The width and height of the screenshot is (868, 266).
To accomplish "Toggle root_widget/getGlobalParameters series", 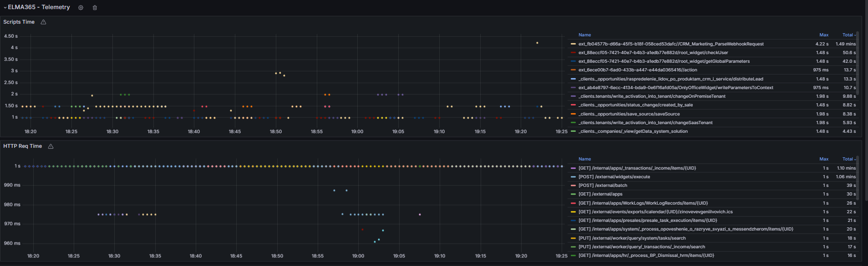I will [x=664, y=61].
